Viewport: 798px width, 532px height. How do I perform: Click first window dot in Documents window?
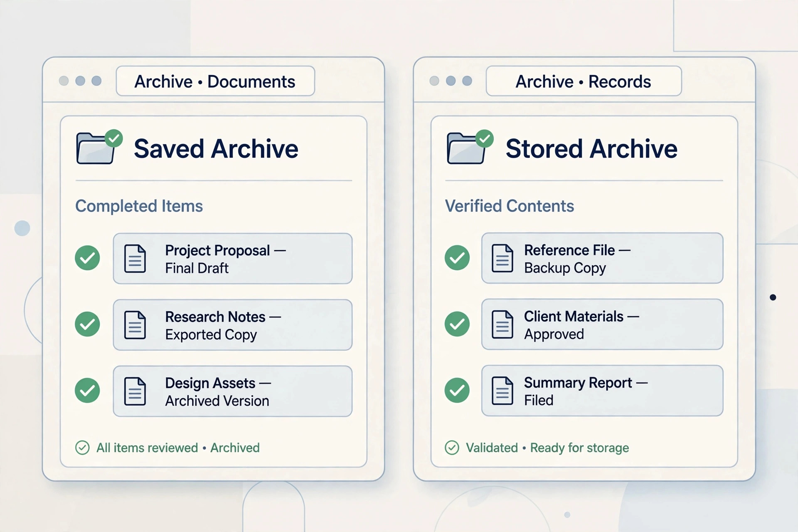(64, 81)
